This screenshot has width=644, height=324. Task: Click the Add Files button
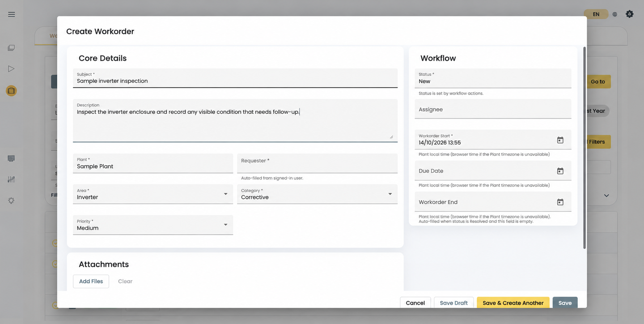pyautogui.click(x=91, y=281)
